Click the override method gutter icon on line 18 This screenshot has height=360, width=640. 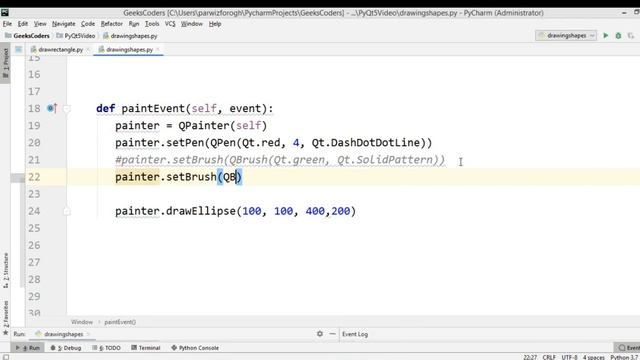click(51, 108)
